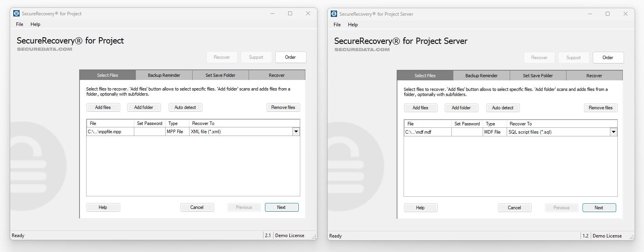Go to Recover tab in Project window
The width and height of the screenshot is (644, 252).
[x=277, y=75]
